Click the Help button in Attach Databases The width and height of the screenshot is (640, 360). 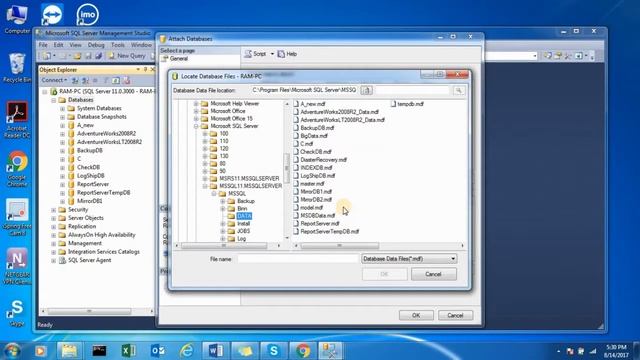point(287,54)
